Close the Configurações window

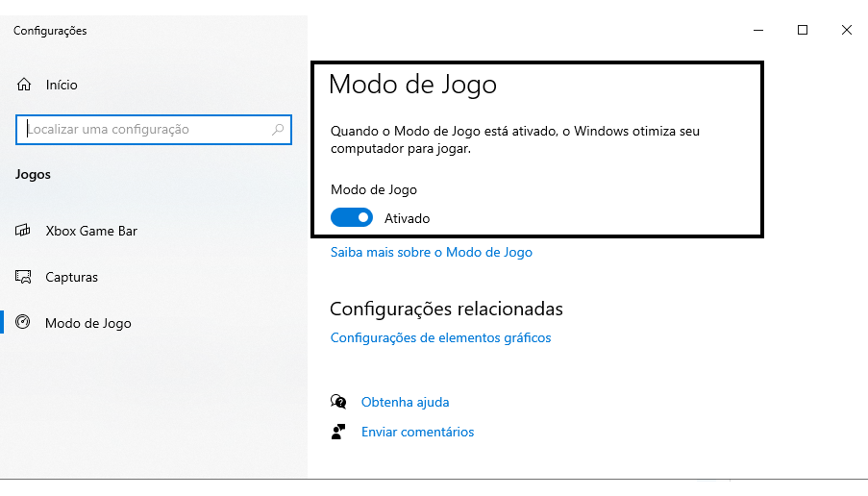tap(847, 30)
